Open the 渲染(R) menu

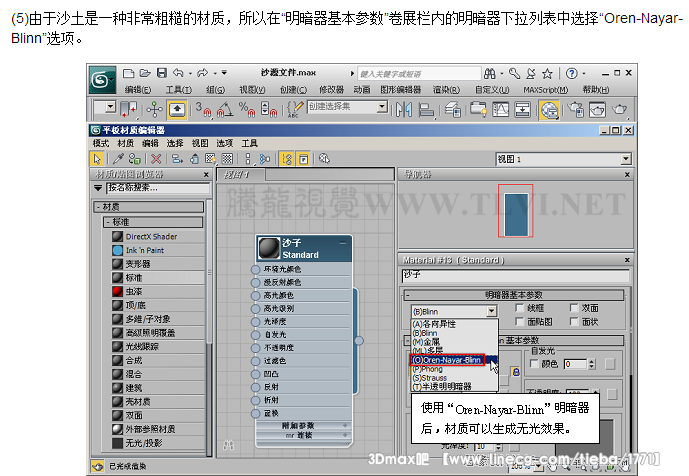[x=446, y=90]
